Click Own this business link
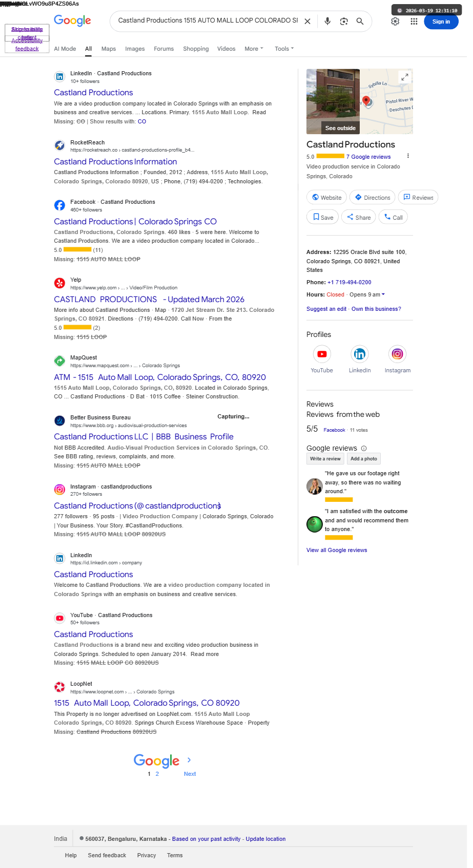The height and width of the screenshot is (868, 473). (x=376, y=309)
